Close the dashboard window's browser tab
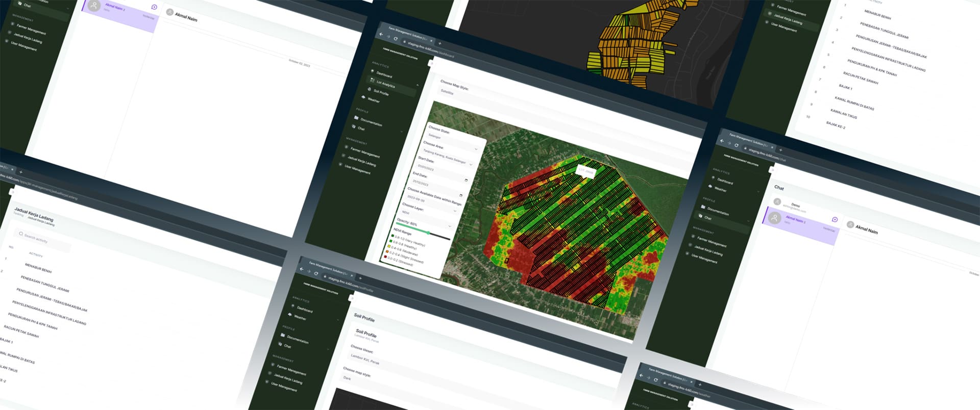Screen dimensions: 980x410 pyautogui.click(x=431, y=41)
